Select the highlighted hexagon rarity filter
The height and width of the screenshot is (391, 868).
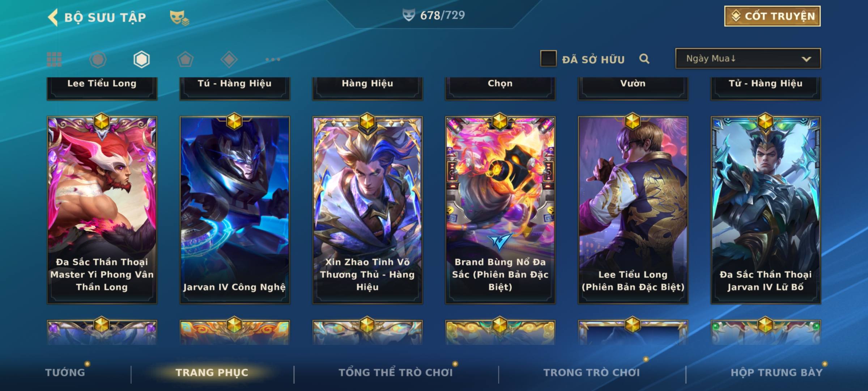[141, 59]
